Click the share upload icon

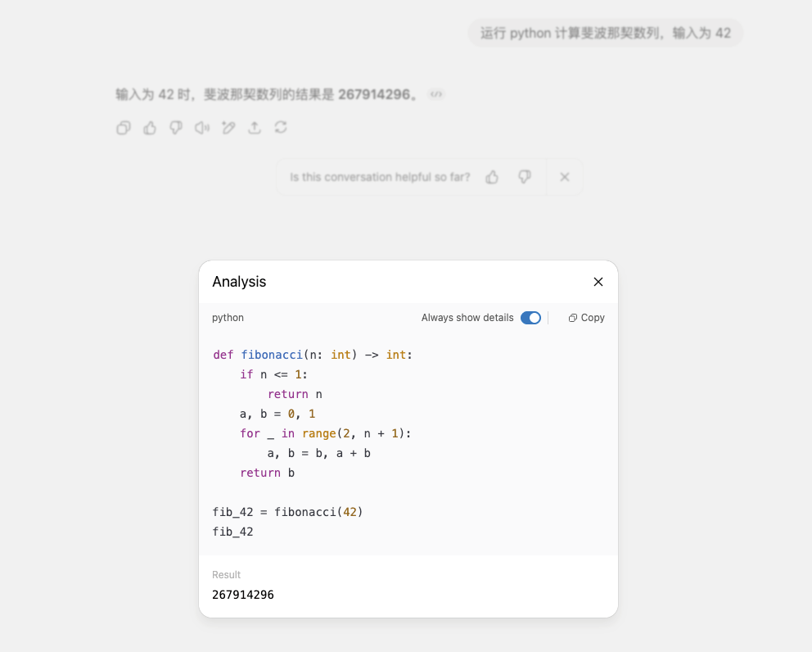click(x=255, y=128)
